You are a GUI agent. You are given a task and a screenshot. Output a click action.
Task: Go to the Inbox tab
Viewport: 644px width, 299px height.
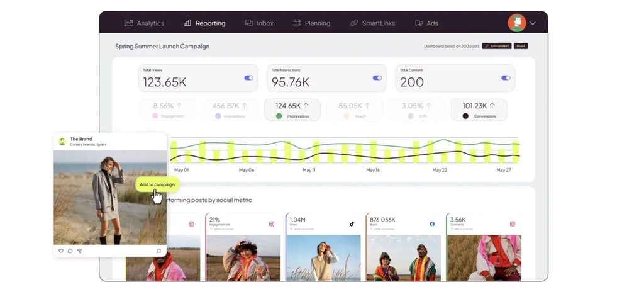(259, 23)
